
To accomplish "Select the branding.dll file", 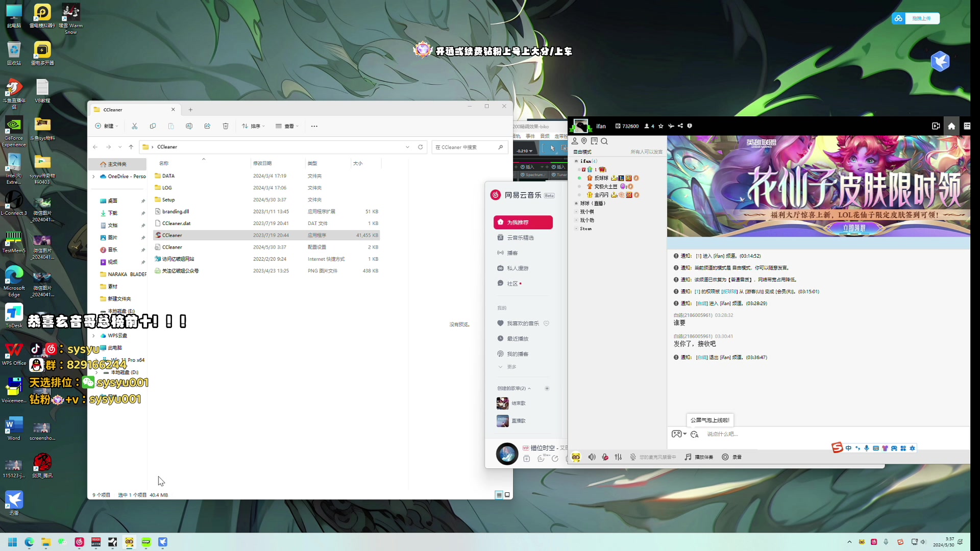I will coord(267,212).
